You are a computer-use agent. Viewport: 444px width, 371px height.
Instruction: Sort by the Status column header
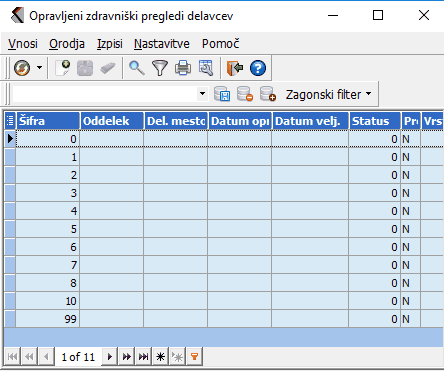[375, 121]
